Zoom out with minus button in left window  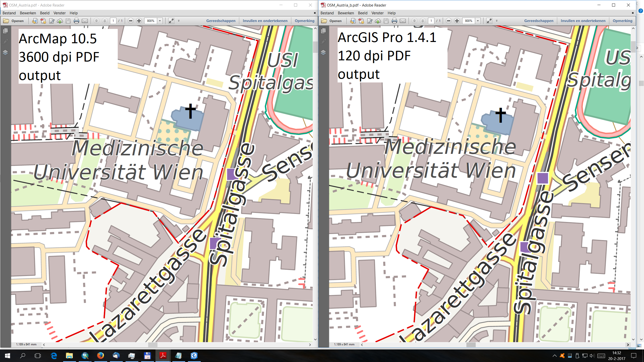point(131,21)
